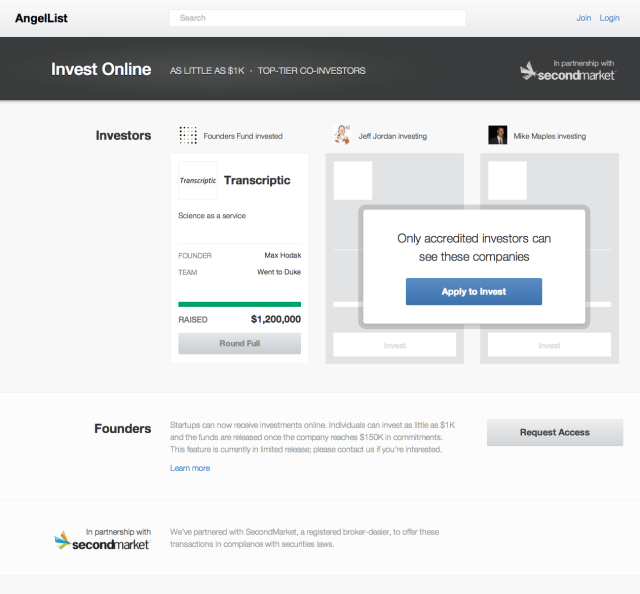
Task: Click the Founders section heading
Action: click(x=122, y=428)
